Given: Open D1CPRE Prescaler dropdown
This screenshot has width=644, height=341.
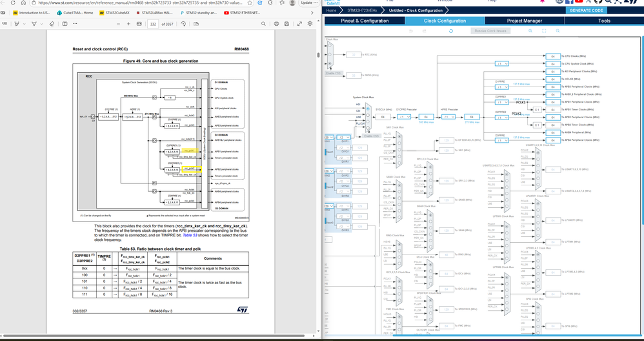Looking at the screenshot, I should pyautogui.click(x=404, y=117).
